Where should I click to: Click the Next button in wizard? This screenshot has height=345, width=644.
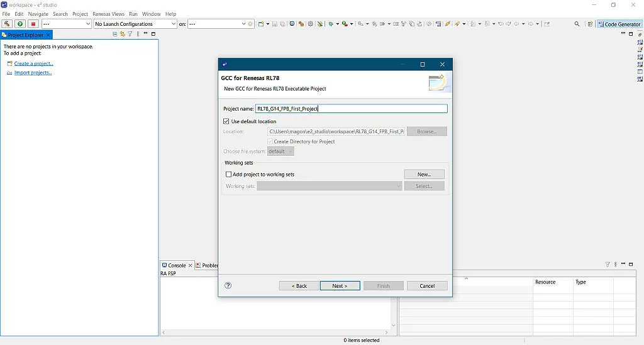pyautogui.click(x=340, y=285)
